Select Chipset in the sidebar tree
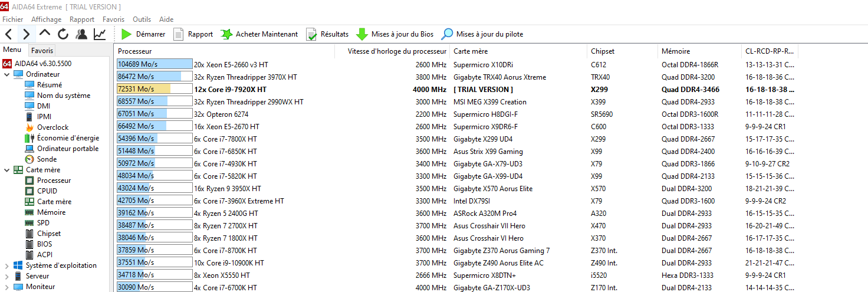The width and height of the screenshot is (868, 292). (42, 234)
